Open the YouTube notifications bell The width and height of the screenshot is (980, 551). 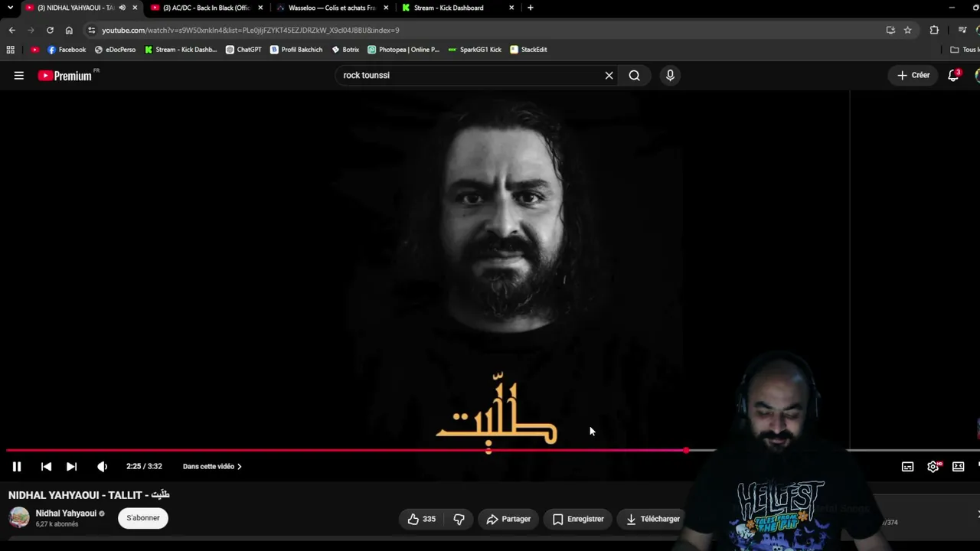click(x=953, y=75)
